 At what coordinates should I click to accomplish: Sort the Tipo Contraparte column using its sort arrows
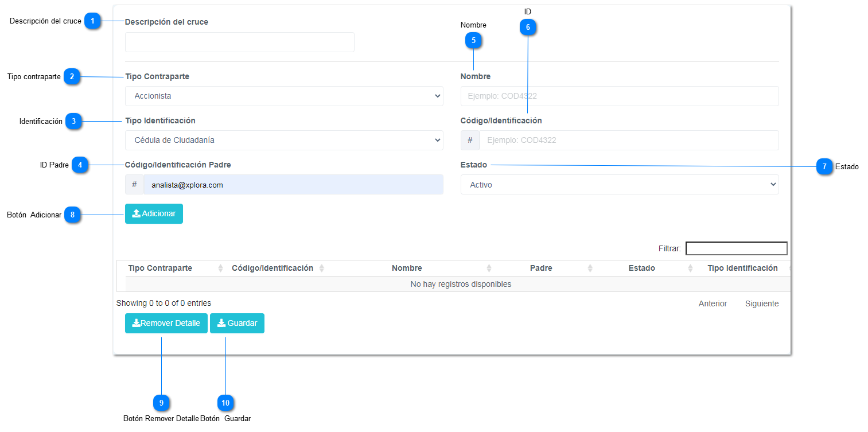coord(220,267)
